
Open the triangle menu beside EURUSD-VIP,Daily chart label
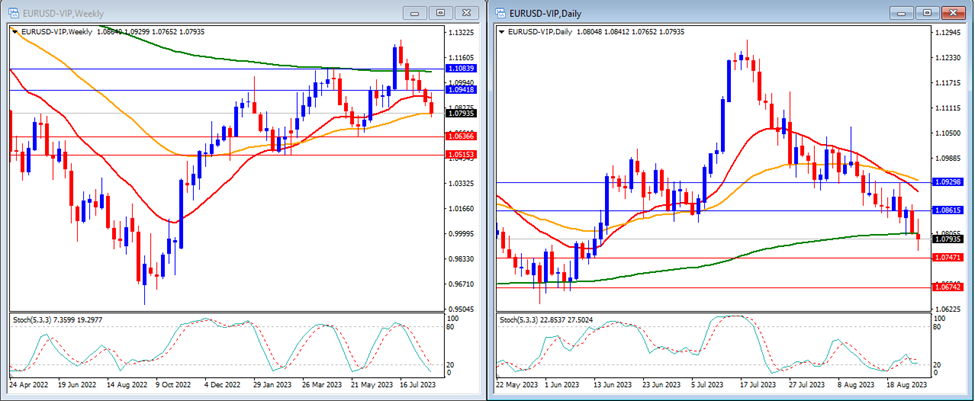tap(502, 31)
